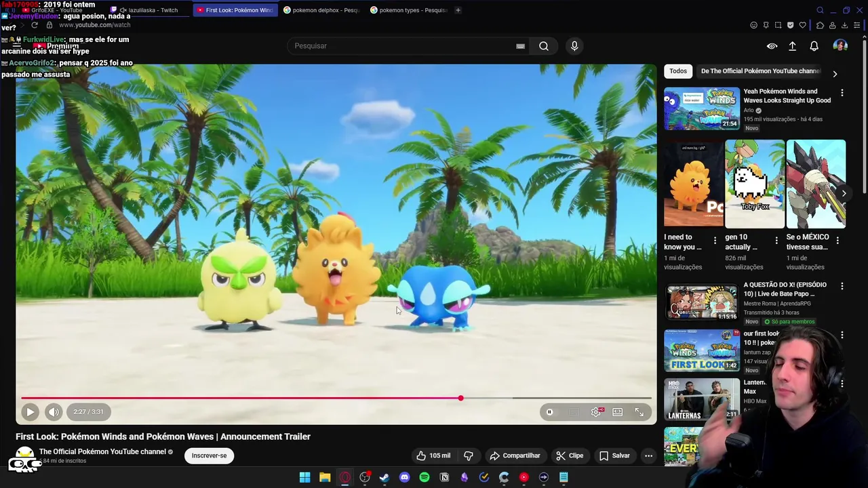Switch to pokemon delphox search tab
This screenshot has height=488, width=868.
[321, 10]
